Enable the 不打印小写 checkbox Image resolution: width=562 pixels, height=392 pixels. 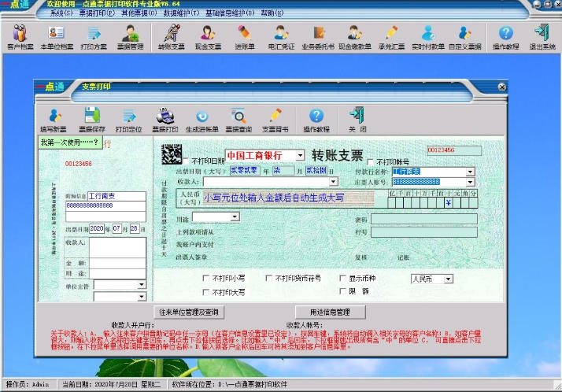205,278
